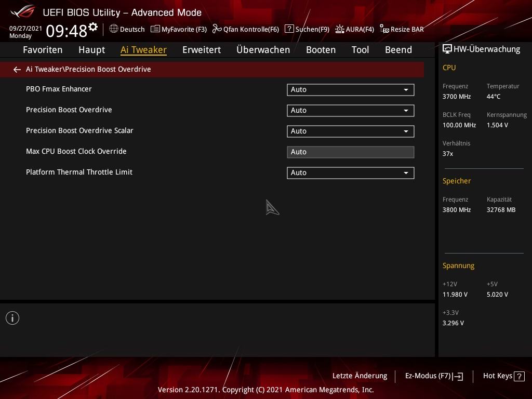Select the Beend tab
This screenshot has width=532, height=399.
pos(398,50)
